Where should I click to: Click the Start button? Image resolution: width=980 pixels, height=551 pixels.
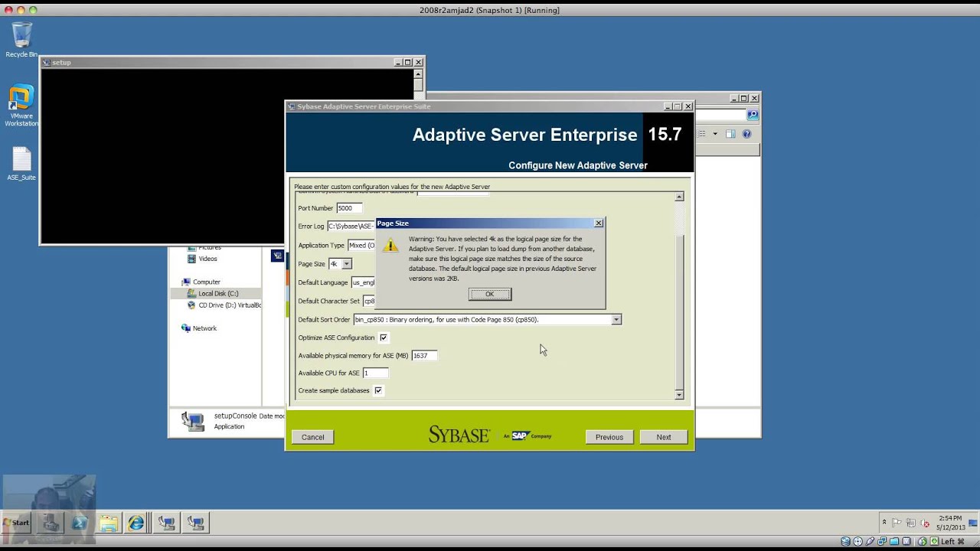coord(15,523)
